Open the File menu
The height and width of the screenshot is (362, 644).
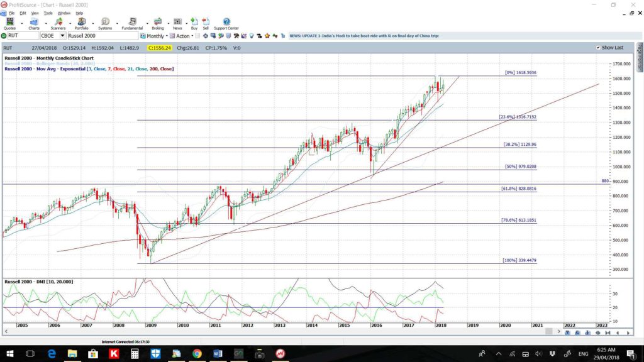(x=12, y=13)
